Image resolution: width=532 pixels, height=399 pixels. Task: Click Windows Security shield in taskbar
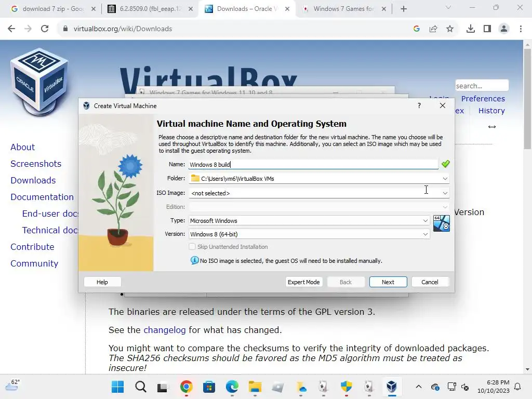pos(346,387)
